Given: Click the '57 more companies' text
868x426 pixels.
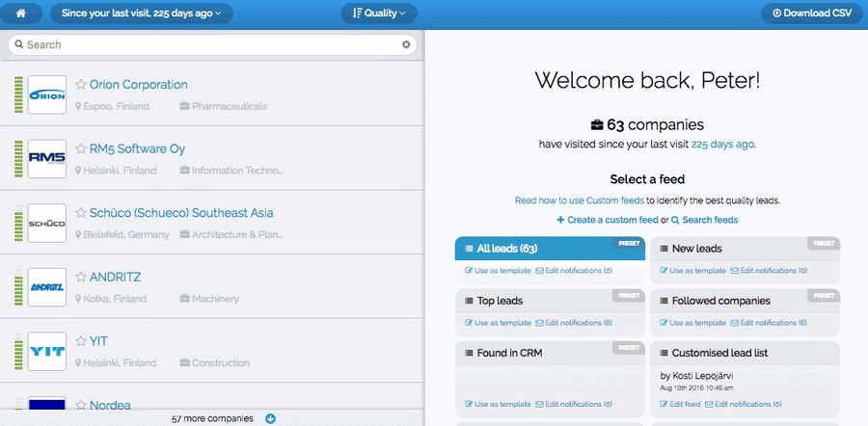Looking at the screenshot, I should 212,419.
